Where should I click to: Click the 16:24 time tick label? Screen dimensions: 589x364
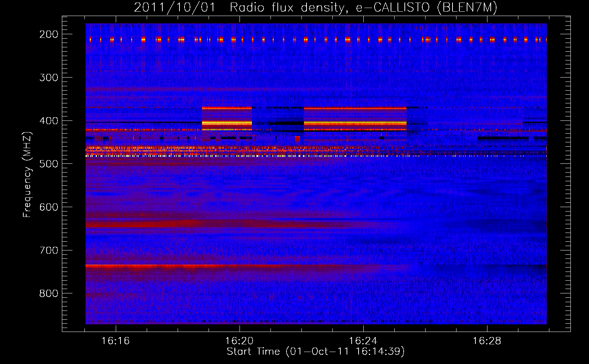pos(363,341)
